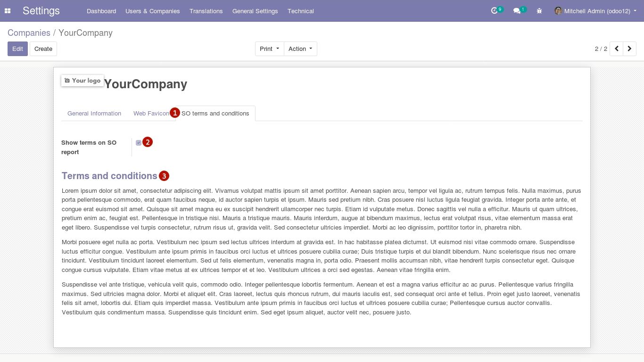The height and width of the screenshot is (362, 644).
Task: Switch to General Information tab
Action: tap(94, 113)
